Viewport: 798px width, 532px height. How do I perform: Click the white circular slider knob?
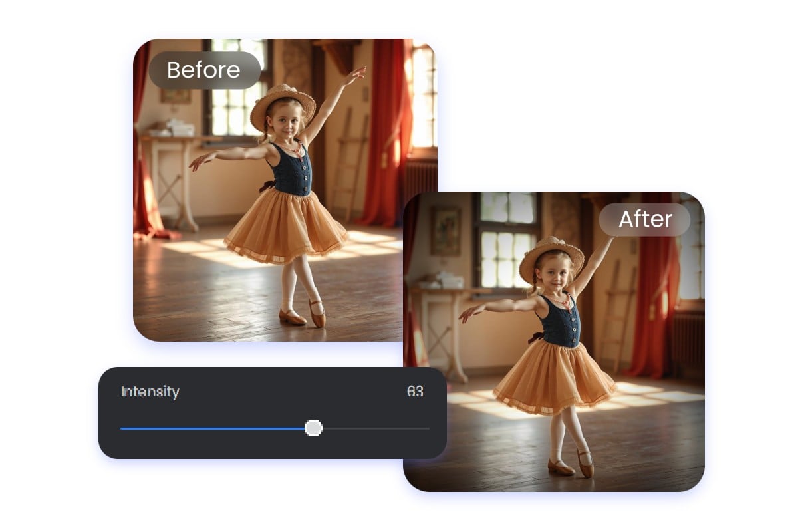point(313,428)
